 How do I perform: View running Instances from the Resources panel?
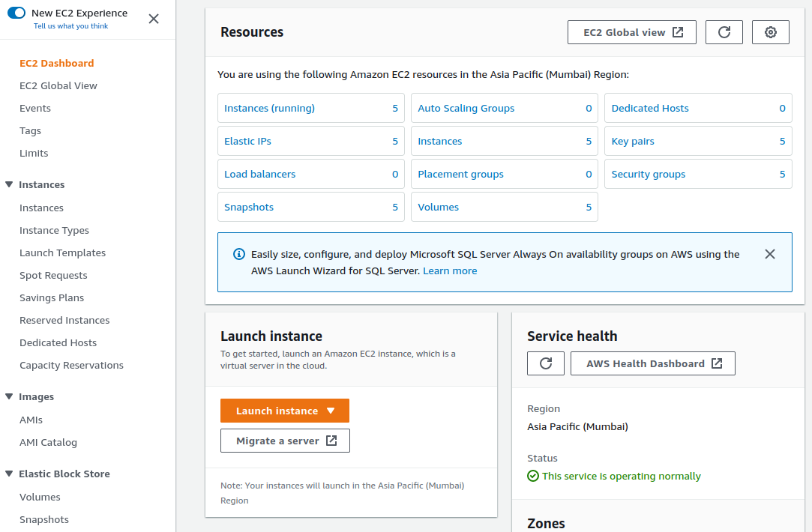pos(270,108)
